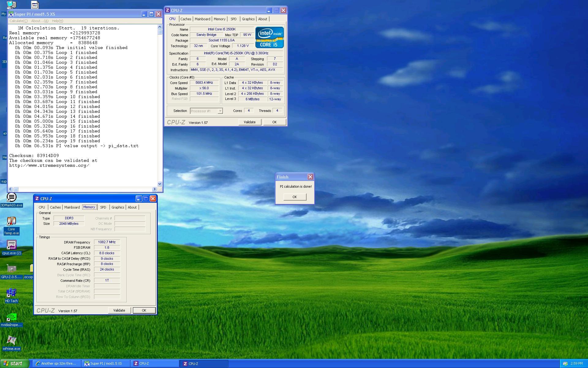Open the Core Temp.exe desktop icon
Image resolution: width=588 pixels, height=368 pixels.
point(11,226)
